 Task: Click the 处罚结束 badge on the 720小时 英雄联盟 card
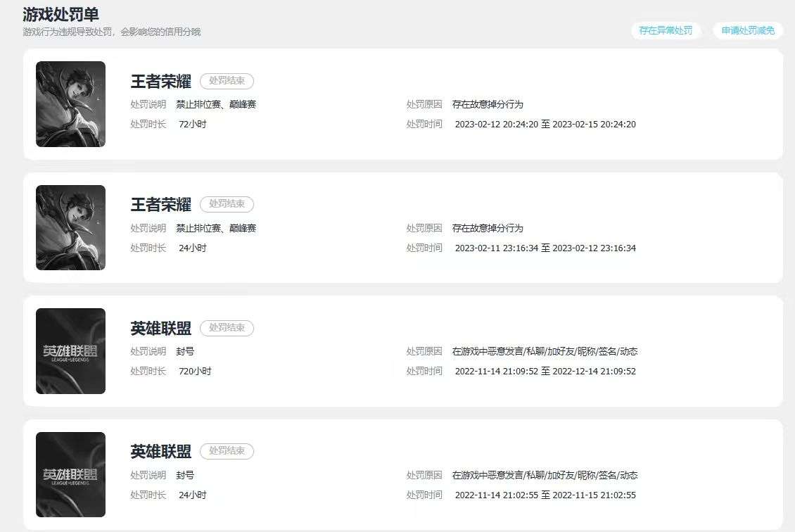227,328
